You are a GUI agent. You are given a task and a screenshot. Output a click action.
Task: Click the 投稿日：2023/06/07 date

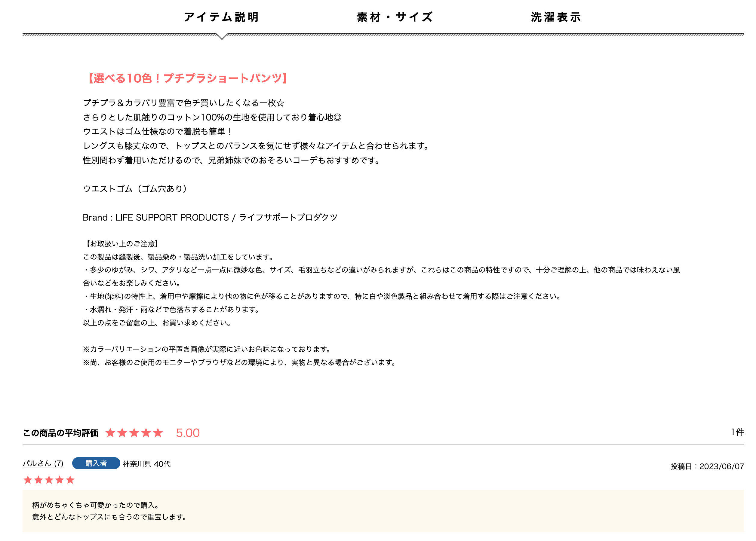pyautogui.click(x=707, y=466)
